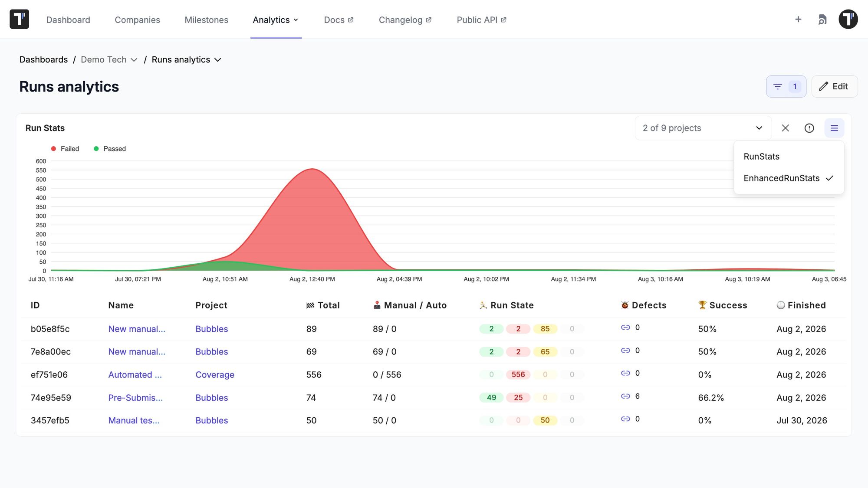Click the green 49 passed badge
The width and height of the screenshot is (868, 488).
point(491,397)
